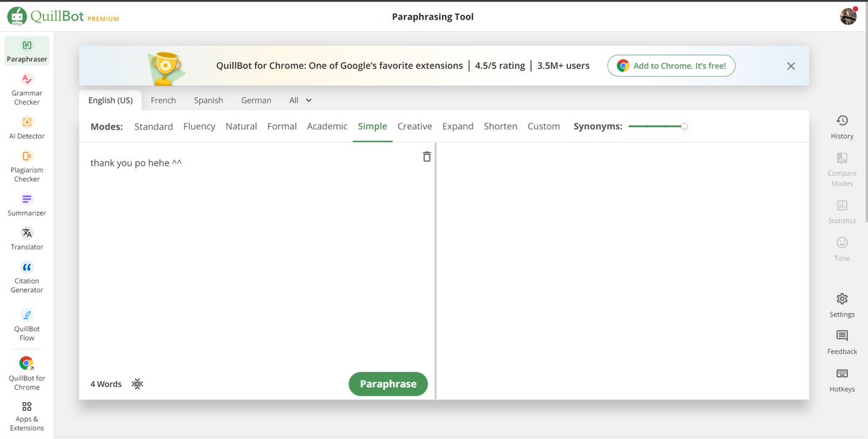This screenshot has width=868, height=439.
Task: Switch to Simple mode
Action: (373, 126)
